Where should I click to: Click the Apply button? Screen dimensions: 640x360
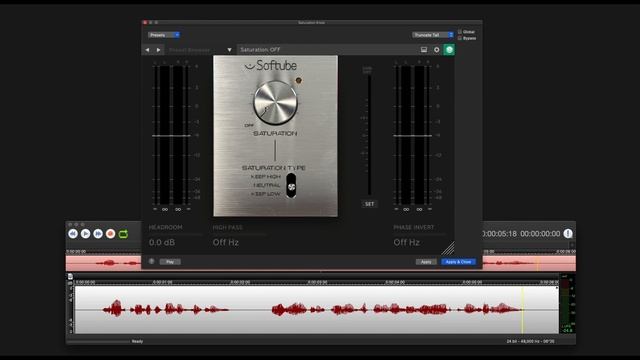pos(426,262)
